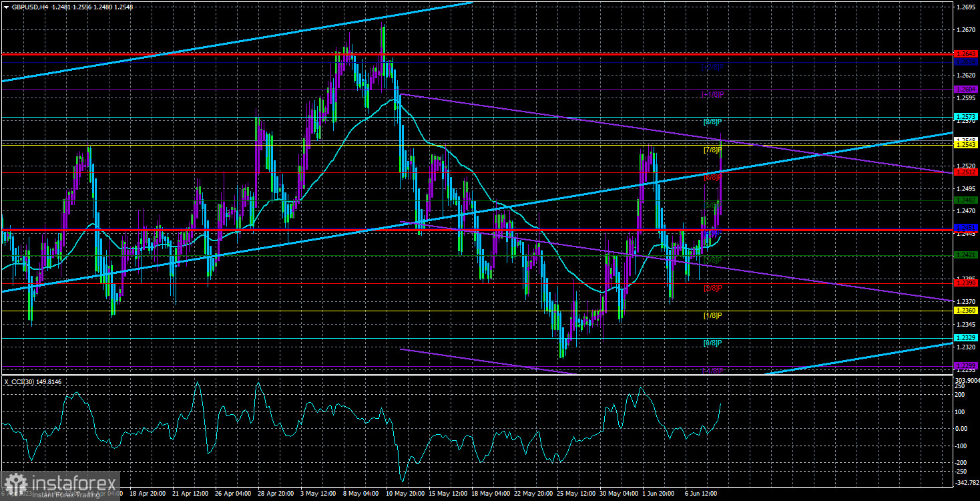Click 1.2345 on the price axis
This screenshot has height=501, width=980.
(x=965, y=325)
